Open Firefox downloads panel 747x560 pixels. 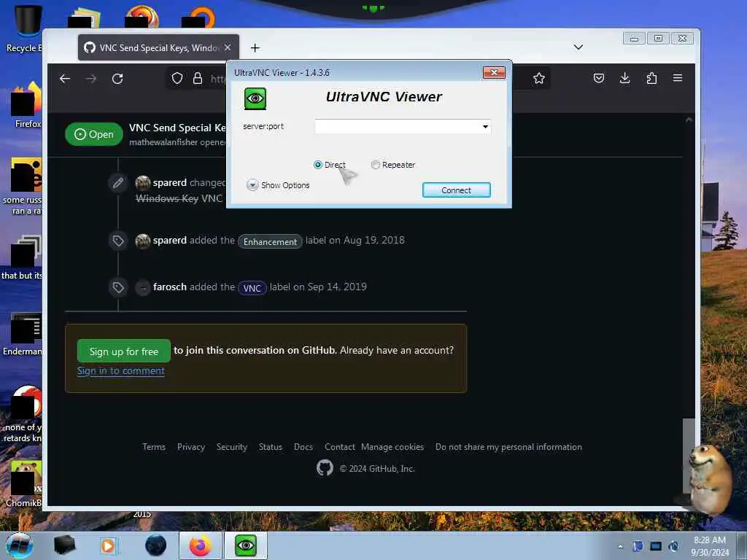625,78
